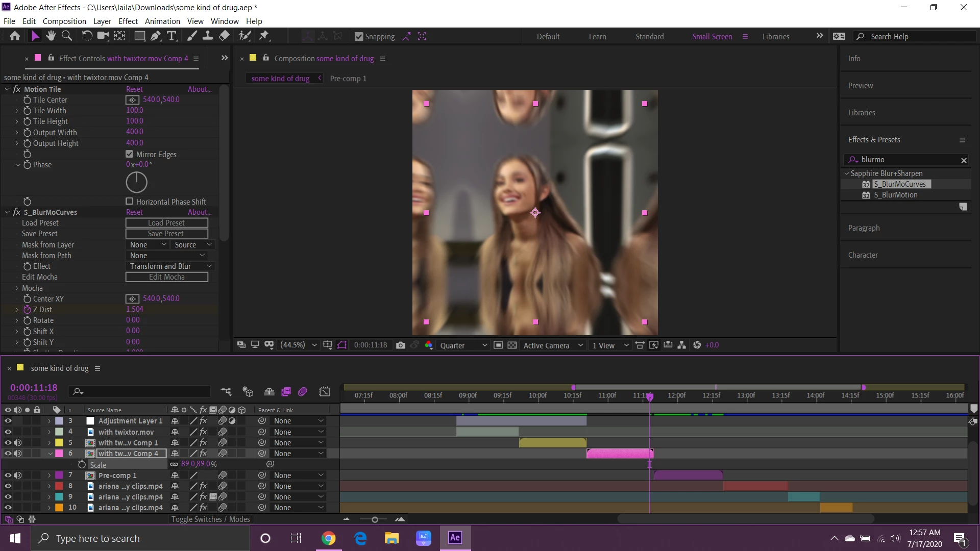Uncheck the Mirror Edges checkbox
The image size is (980, 551).
pyautogui.click(x=130, y=154)
